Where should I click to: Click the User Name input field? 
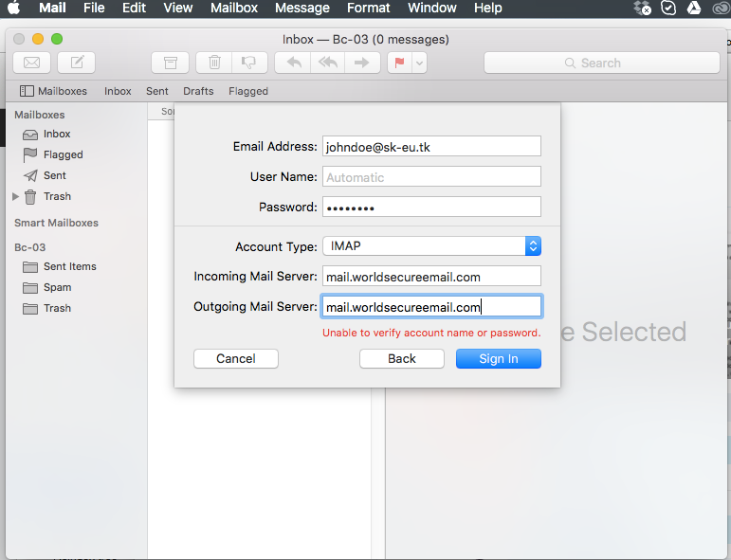[x=431, y=176]
